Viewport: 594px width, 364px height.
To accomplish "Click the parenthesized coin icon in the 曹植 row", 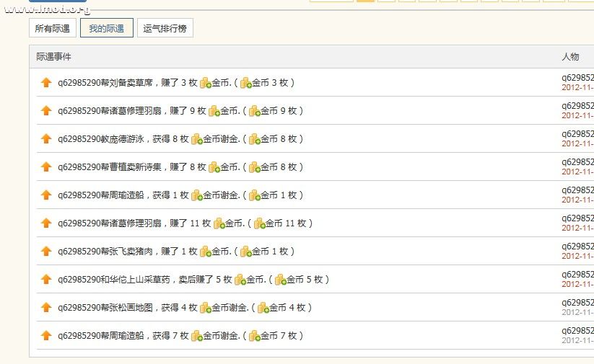I will (255, 167).
